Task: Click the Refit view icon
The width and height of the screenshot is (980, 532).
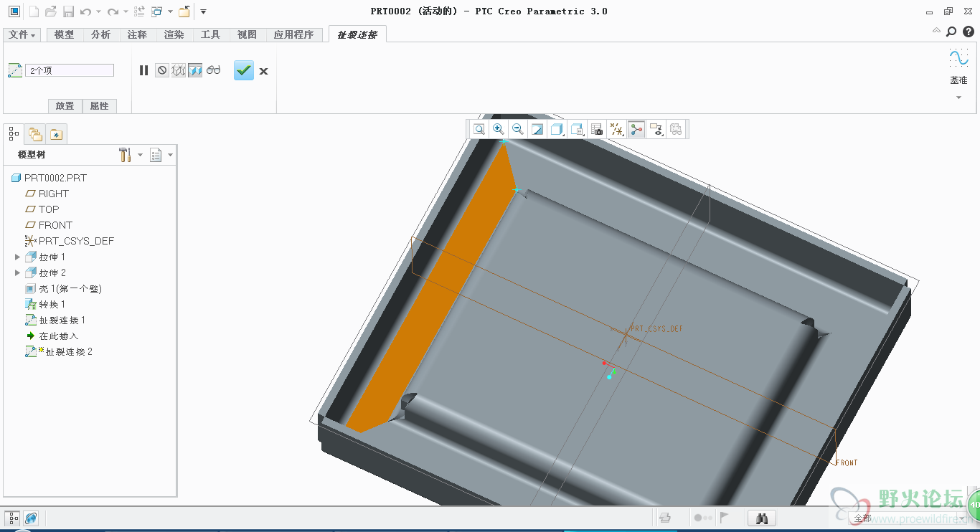Action: [479, 129]
